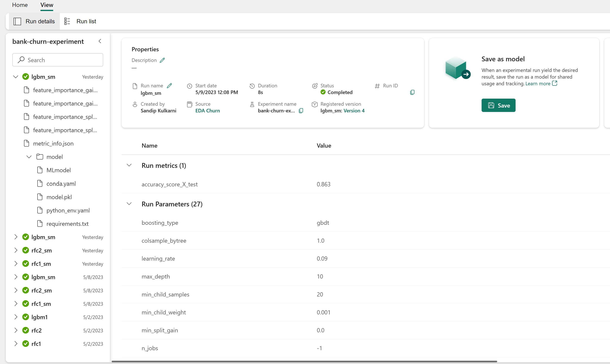The height and width of the screenshot is (364, 610).
Task: Expand the lgbm1 run
Action: pos(16,317)
